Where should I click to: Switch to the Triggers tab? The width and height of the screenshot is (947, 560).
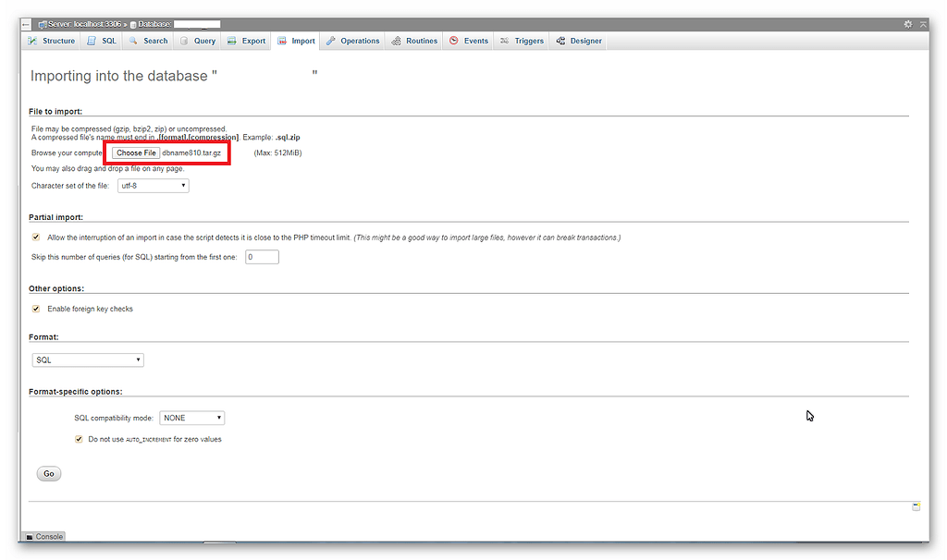[522, 41]
